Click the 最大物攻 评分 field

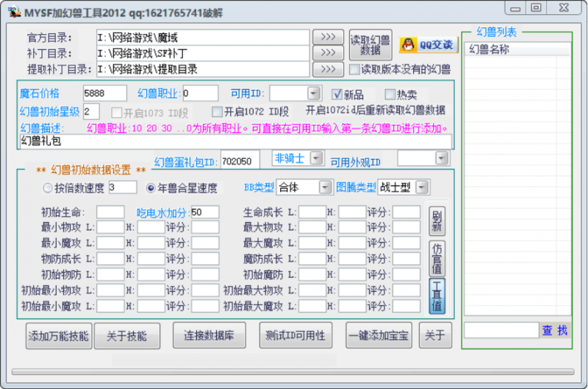pos(406,227)
